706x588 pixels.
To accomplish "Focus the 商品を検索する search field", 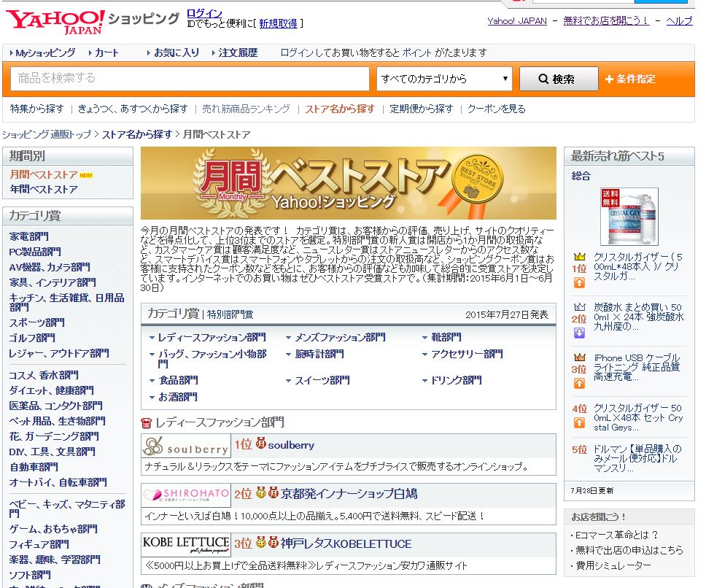I will pyautogui.click(x=190, y=78).
